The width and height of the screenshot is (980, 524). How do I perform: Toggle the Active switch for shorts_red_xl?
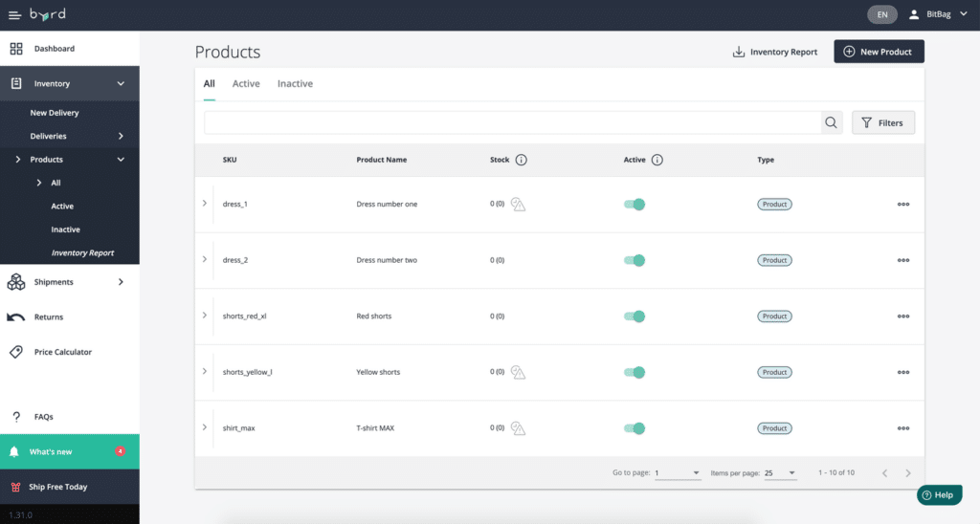635,316
